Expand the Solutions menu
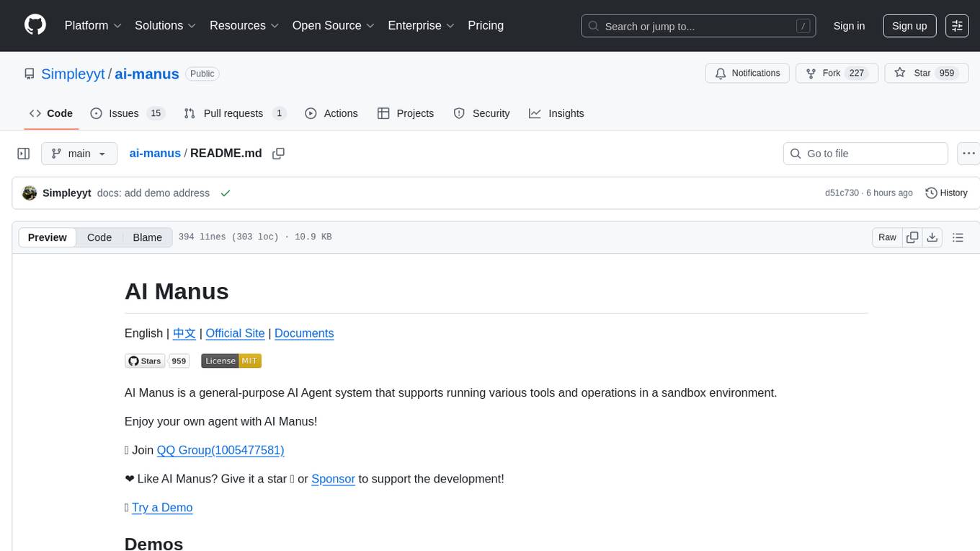Viewport: 980px width, 551px height. coord(165,25)
